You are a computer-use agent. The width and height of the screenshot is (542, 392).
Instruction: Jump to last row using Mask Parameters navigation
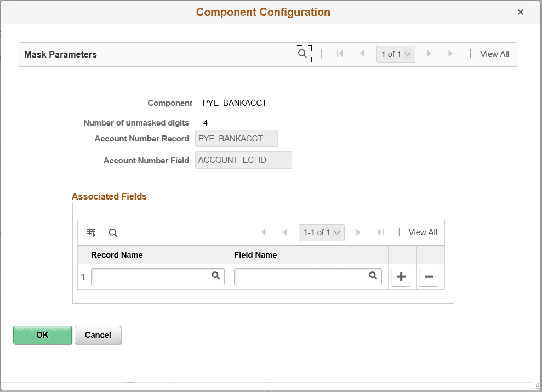click(451, 54)
